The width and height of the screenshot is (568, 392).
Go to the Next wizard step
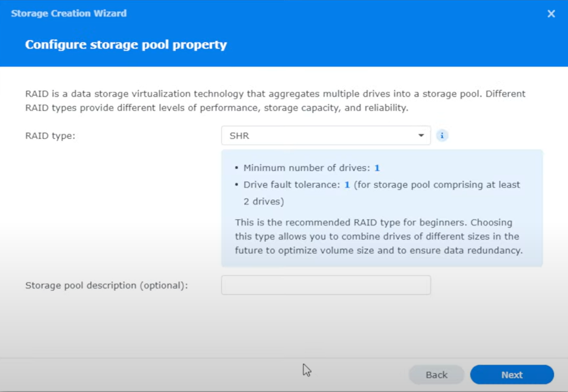pos(512,374)
